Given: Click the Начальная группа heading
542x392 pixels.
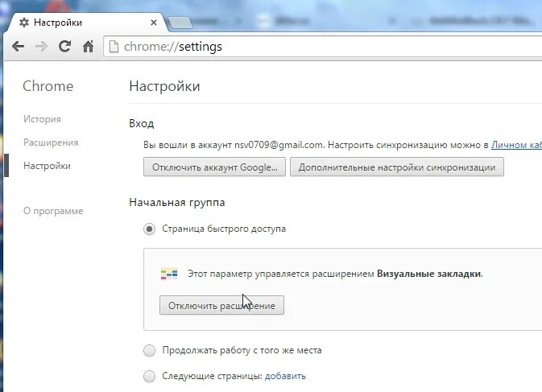Looking at the screenshot, I should pos(177,202).
